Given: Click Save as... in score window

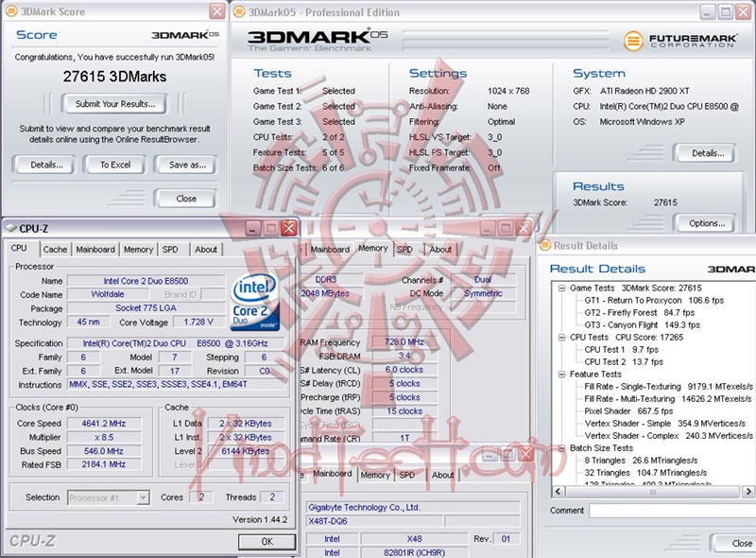Looking at the screenshot, I should [x=185, y=165].
